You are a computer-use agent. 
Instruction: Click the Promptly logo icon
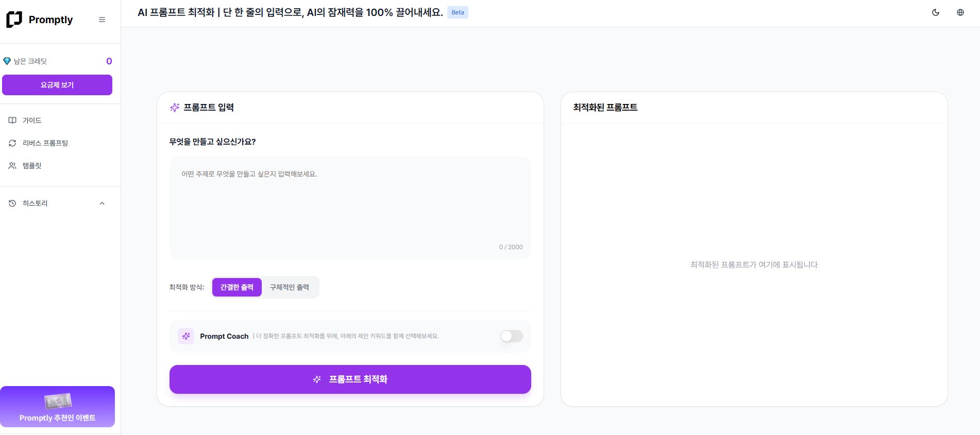14,20
